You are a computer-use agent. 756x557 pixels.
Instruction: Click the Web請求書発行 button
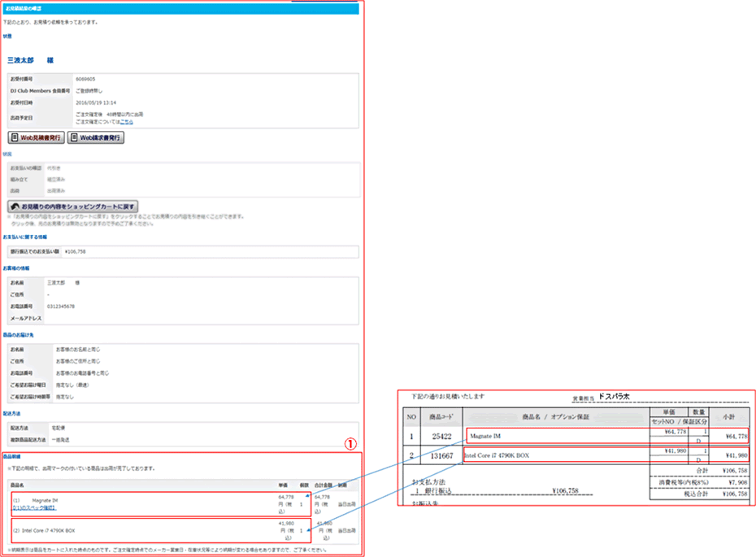point(95,137)
